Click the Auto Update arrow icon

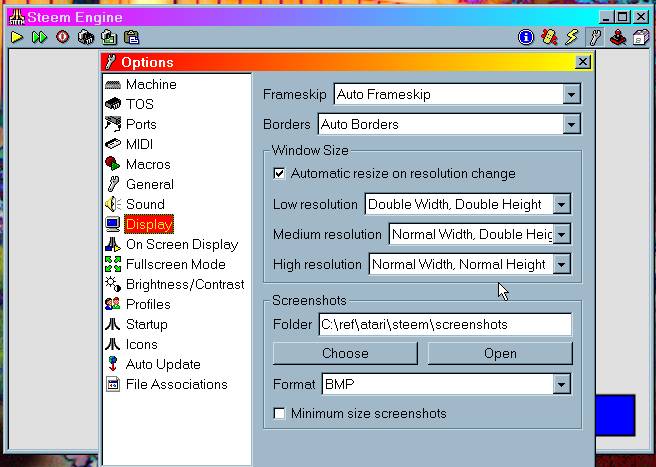(113, 364)
